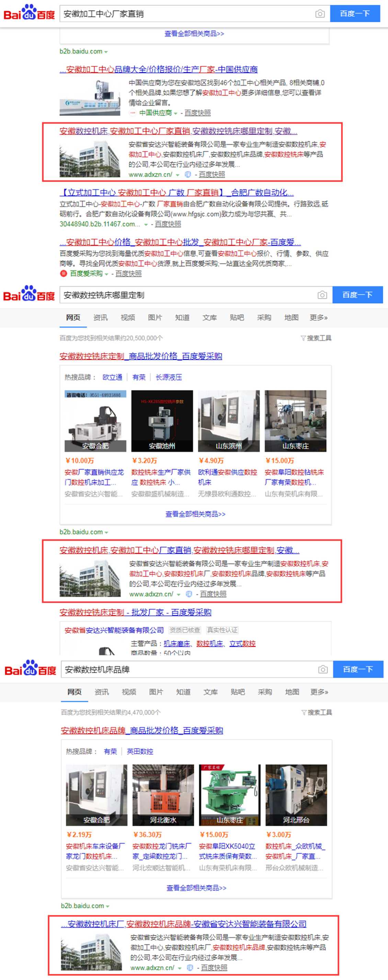
Task: Open 河北邢台 product thumbnail
Action: click(x=296, y=795)
